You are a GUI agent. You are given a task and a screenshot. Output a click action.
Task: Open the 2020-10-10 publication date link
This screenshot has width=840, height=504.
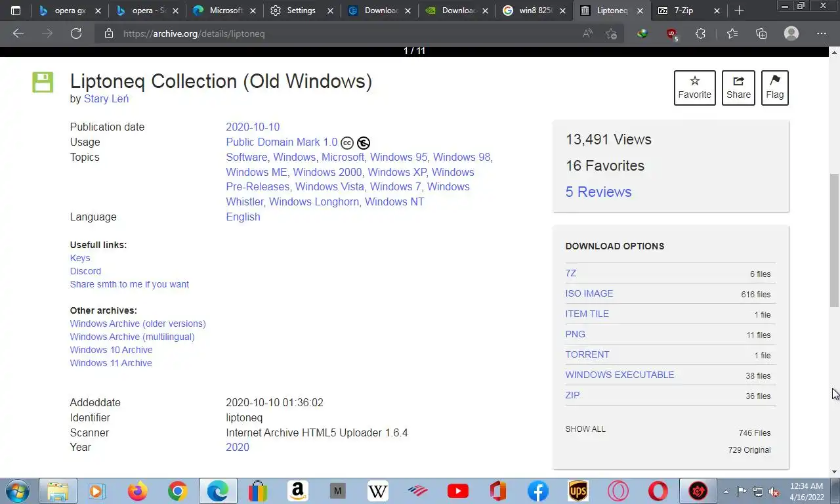pos(253,127)
